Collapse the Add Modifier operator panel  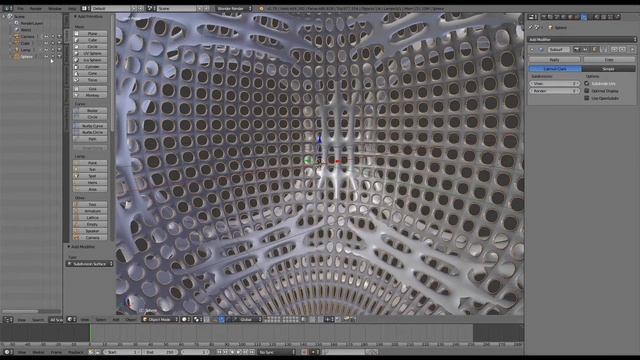69,247
